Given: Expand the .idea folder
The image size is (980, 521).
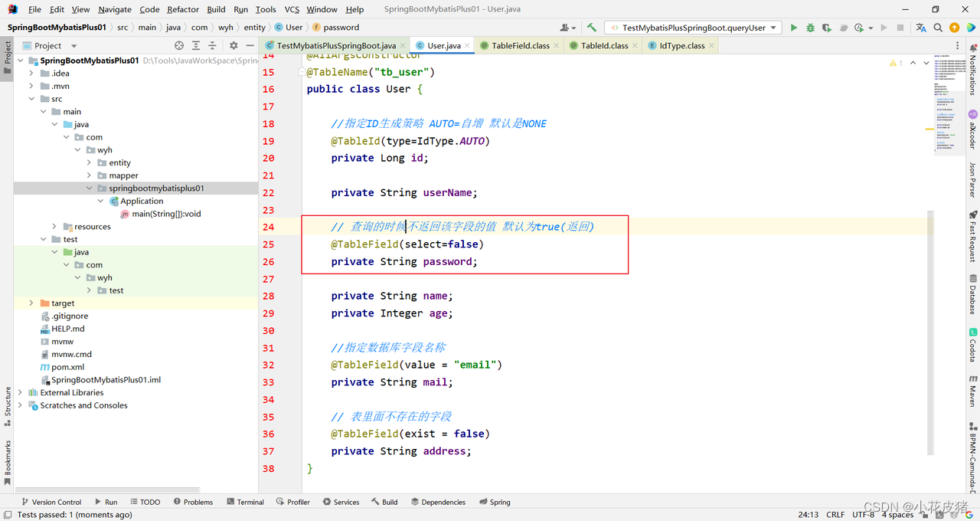Looking at the screenshot, I should point(31,74).
